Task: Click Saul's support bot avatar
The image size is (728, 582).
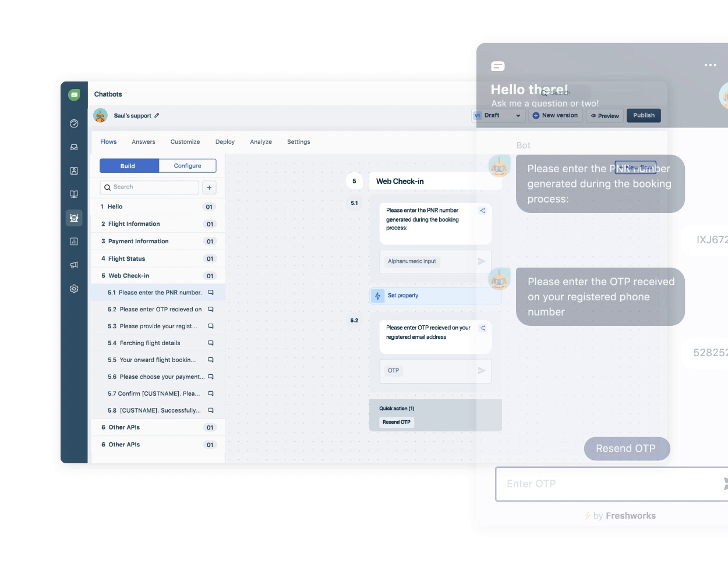Action: [x=100, y=115]
